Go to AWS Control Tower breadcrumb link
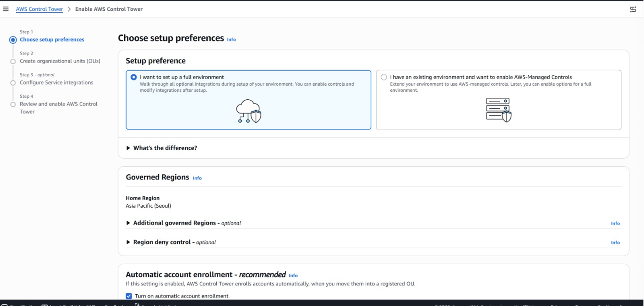Image resolution: width=644 pixels, height=306 pixels. point(39,9)
